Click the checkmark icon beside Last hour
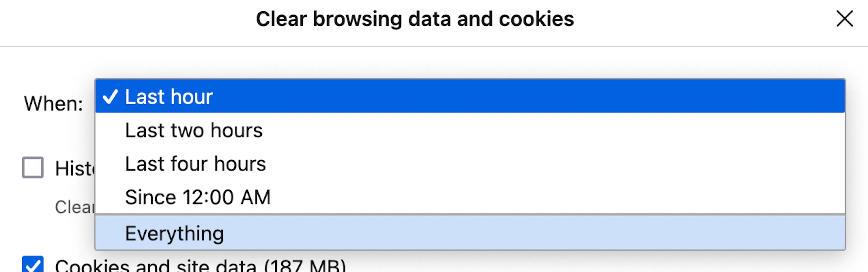Image resolution: width=868 pixels, height=272 pixels. pos(110,97)
